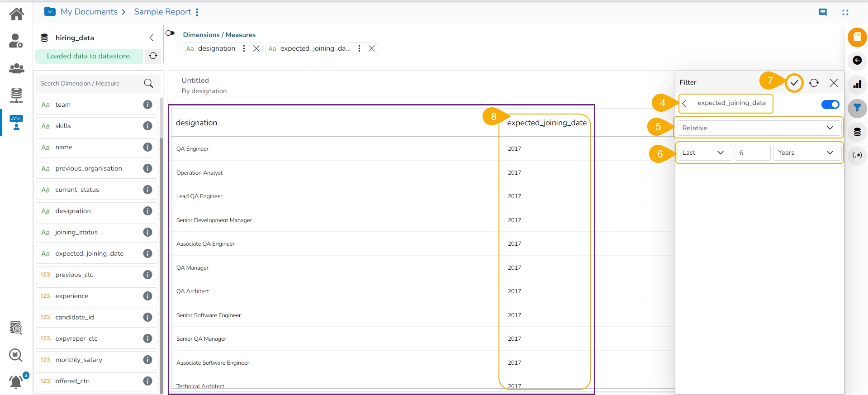Open comments icon in top bar
The image size is (868, 395).
click(823, 12)
